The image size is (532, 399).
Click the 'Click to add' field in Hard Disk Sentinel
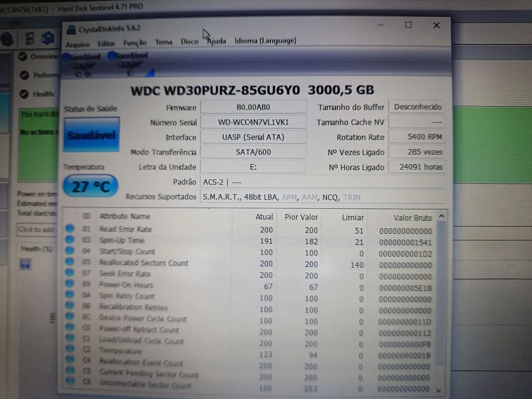click(37, 229)
